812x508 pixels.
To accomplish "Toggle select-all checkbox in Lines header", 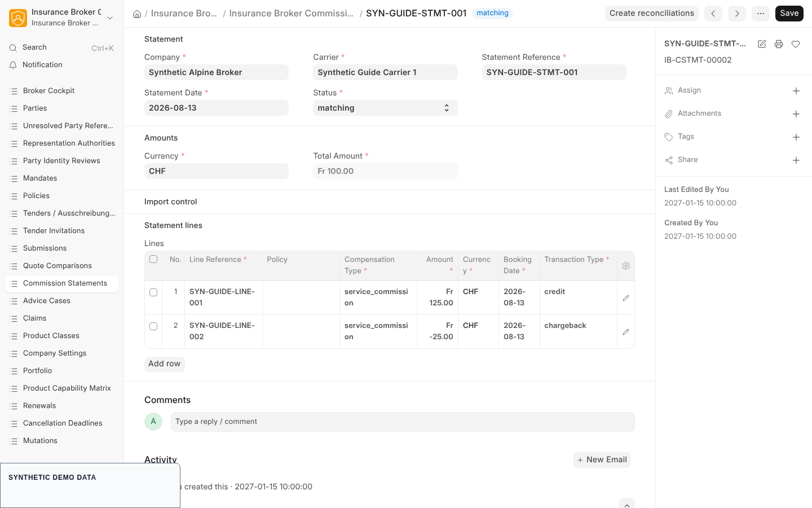I will coord(153,259).
